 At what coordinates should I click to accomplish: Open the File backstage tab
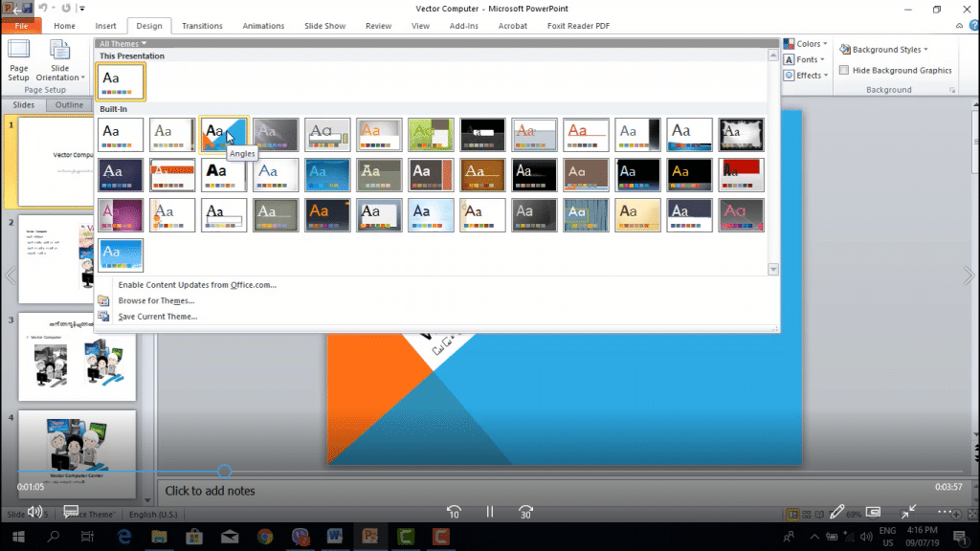pyautogui.click(x=21, y=26)
